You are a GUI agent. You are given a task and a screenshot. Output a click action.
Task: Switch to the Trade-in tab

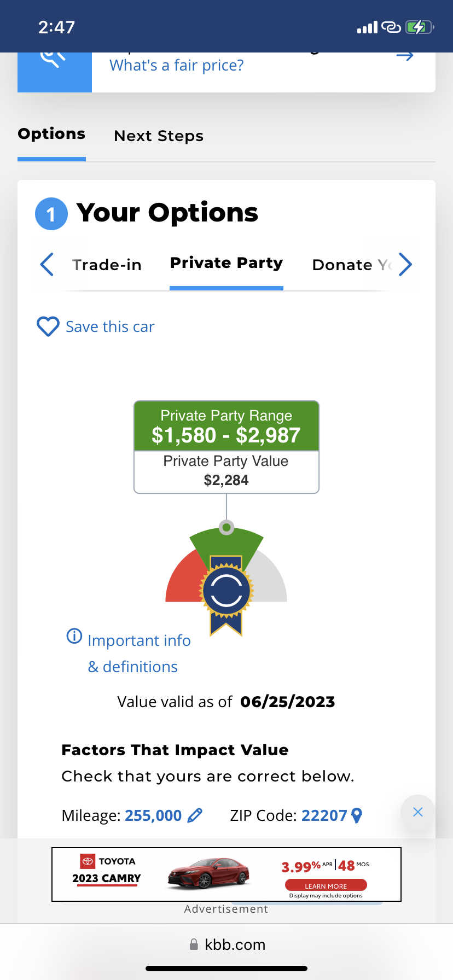[x=107, y=265]
